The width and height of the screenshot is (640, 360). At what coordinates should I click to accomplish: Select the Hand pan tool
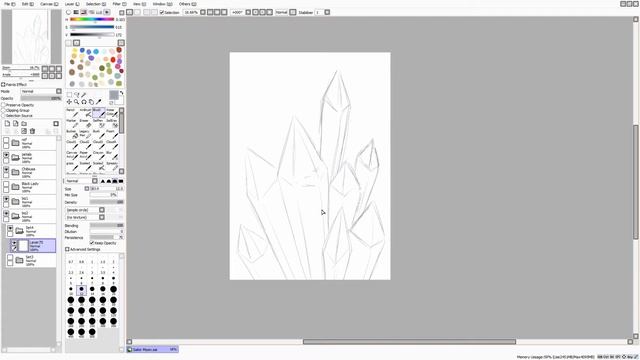(x=91, y=102)
